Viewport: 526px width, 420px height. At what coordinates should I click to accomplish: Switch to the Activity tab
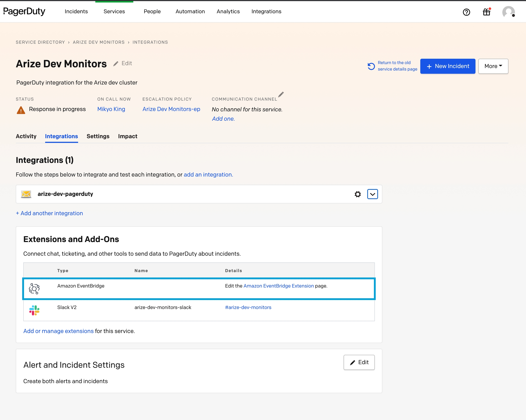(26, 136)
